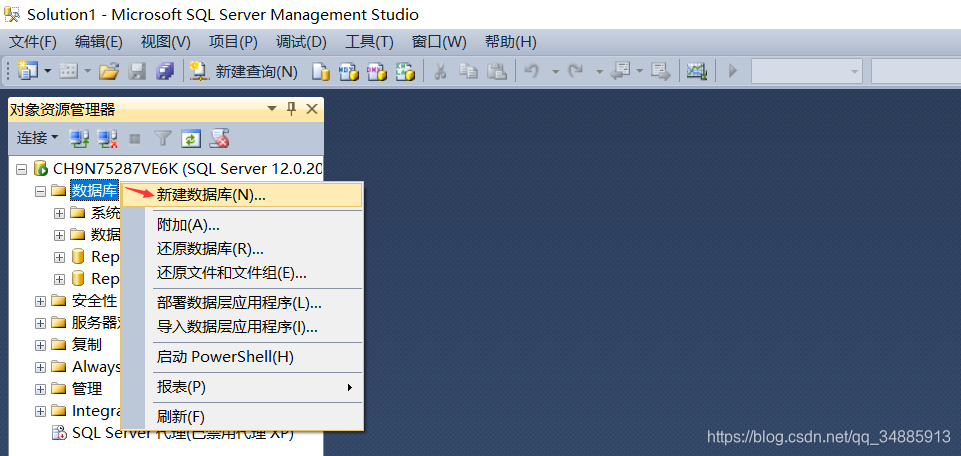Click the DMX query icon
The height and width of the screenshot is (456, 961).
click(376, 71)
